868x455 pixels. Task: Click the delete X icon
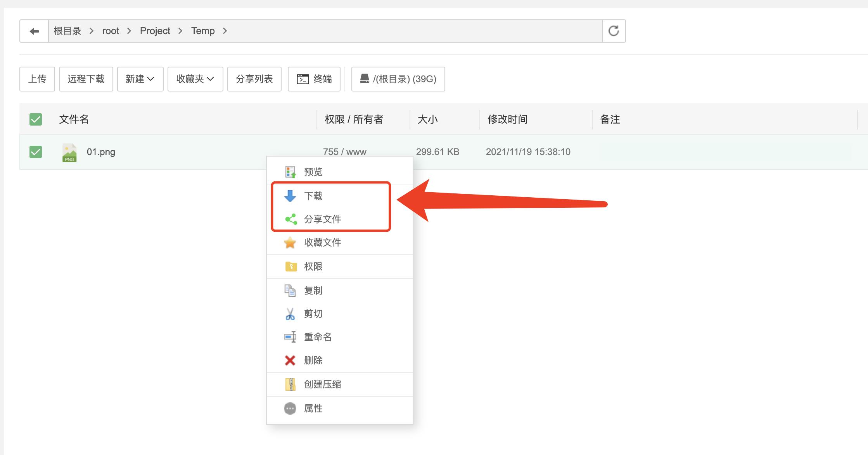coord(289,360)
